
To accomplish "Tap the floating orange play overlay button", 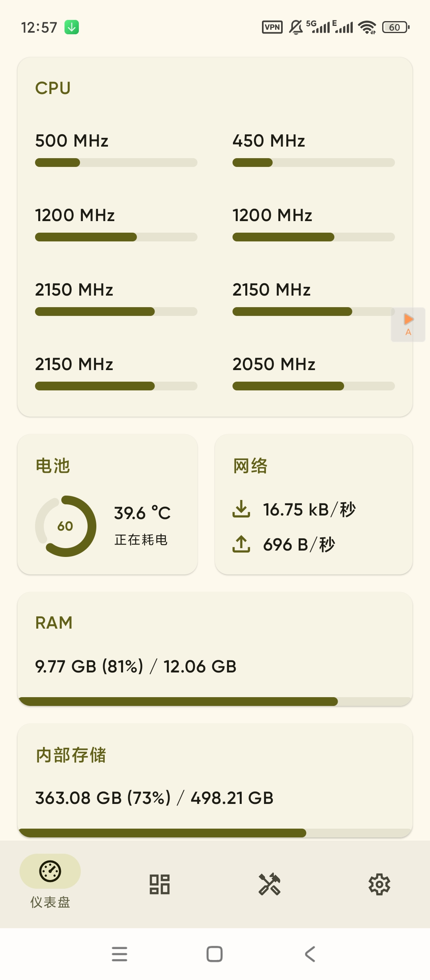I will tap(408, 324).
